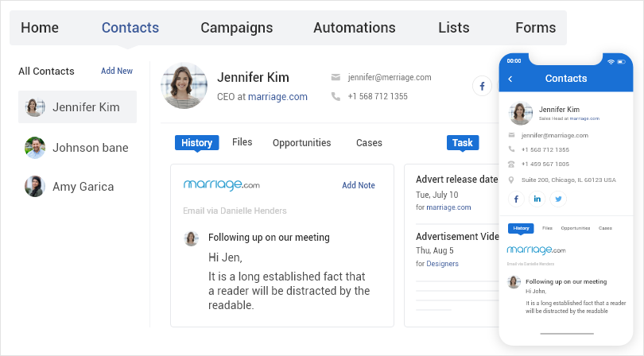The image size is (644, 356).
Task: Open the Lists menu
Action: (x=454, y=28)
